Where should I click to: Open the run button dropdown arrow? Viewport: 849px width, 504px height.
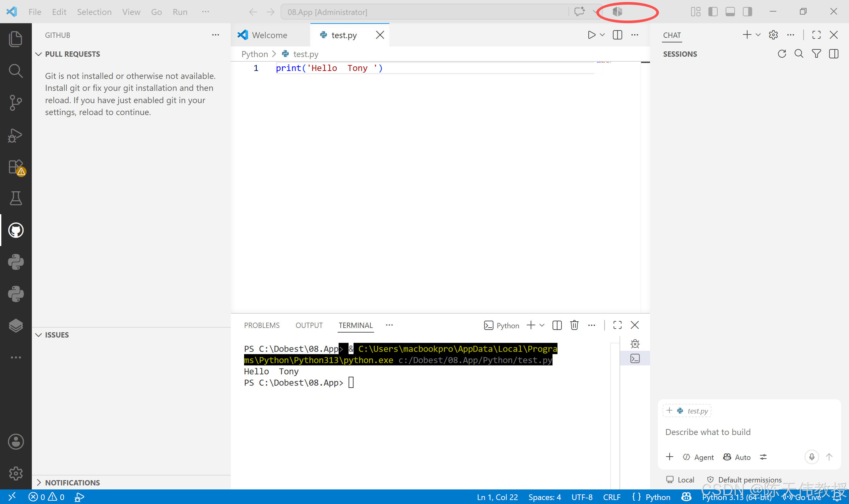(x=602, y=35)
